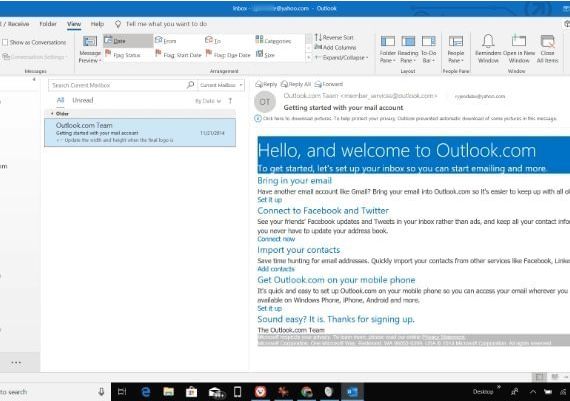
Task: Arrange messages by Flag: Start Date
Action: [x=178, y=55]
